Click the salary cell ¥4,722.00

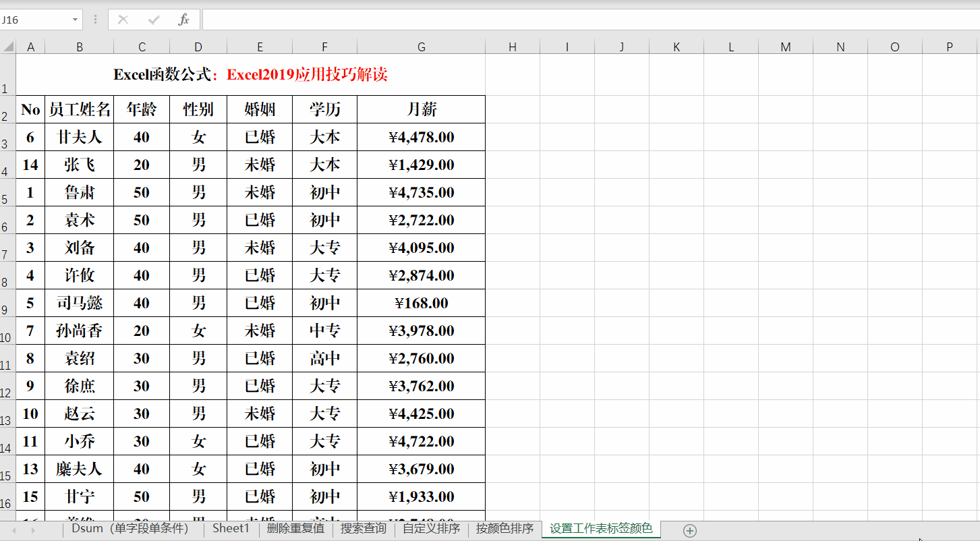point(422,441)
